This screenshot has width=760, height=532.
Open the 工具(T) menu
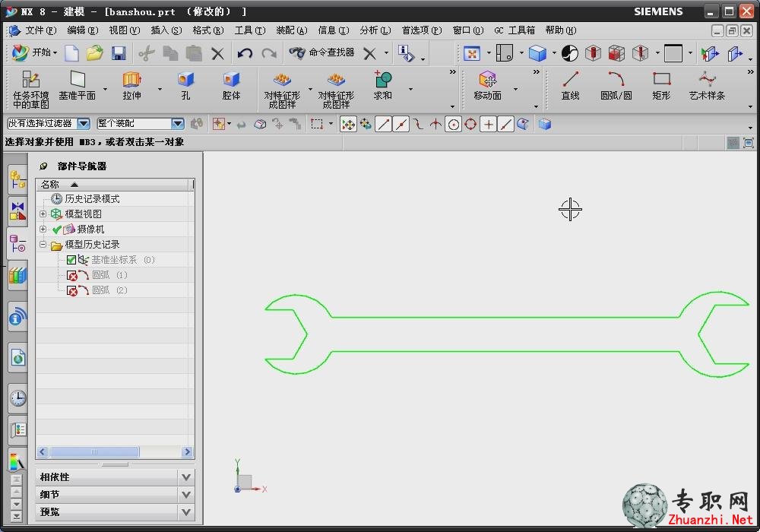click(250, 30)
